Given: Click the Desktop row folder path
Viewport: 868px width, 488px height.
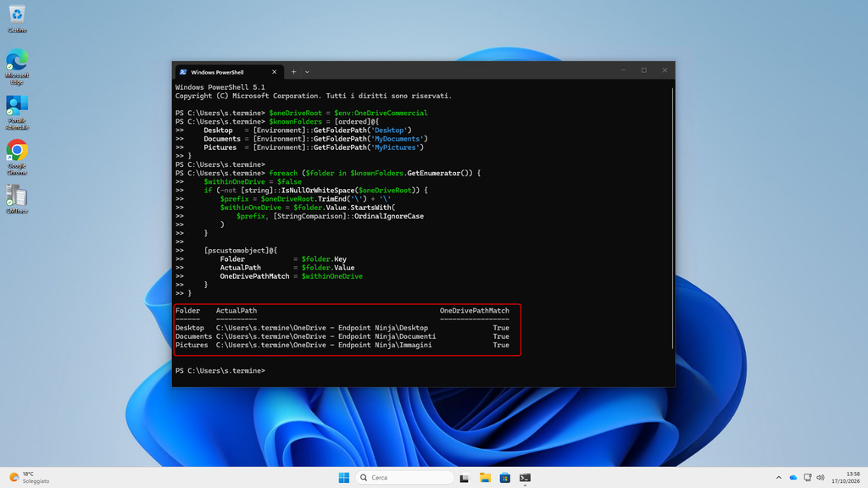Looking at the screenshot, I should click(x=322, y=328).
